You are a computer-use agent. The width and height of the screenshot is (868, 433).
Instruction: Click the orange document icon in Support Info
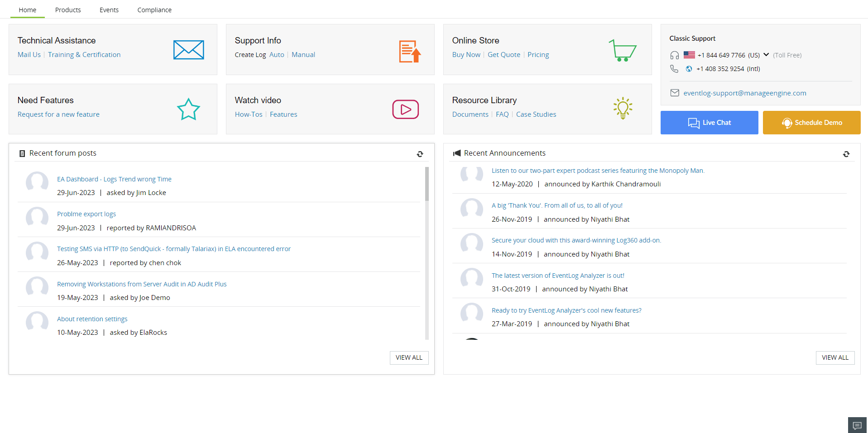409,52
